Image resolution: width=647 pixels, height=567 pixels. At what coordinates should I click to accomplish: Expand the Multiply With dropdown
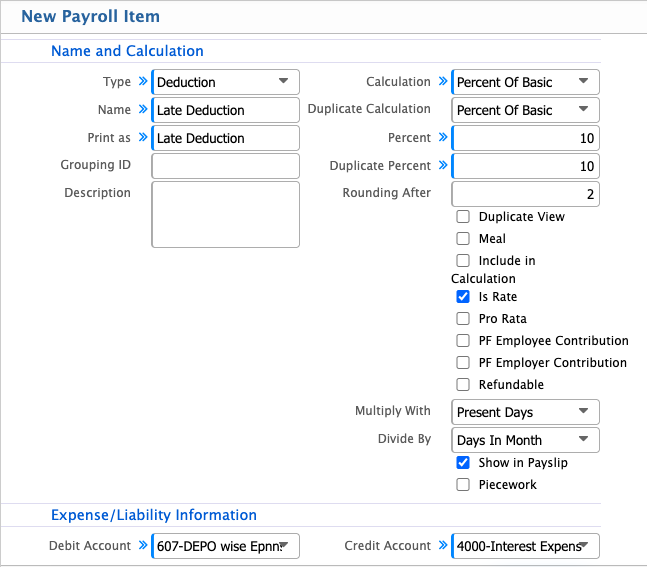point(525,412)
